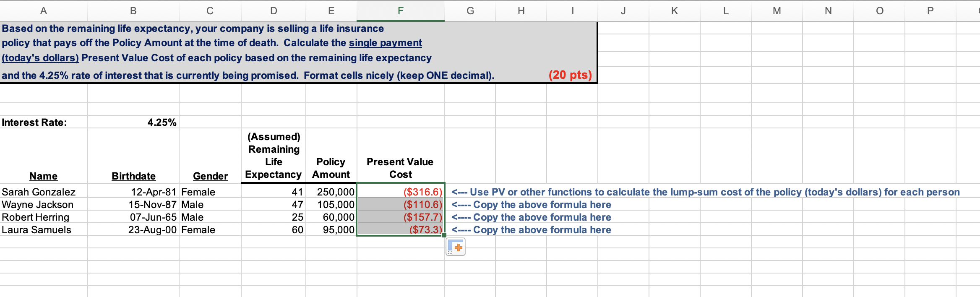Select column A header
The width and height of the screenshot is (980, 297).
pyautogui.click(x=44, y=11)
